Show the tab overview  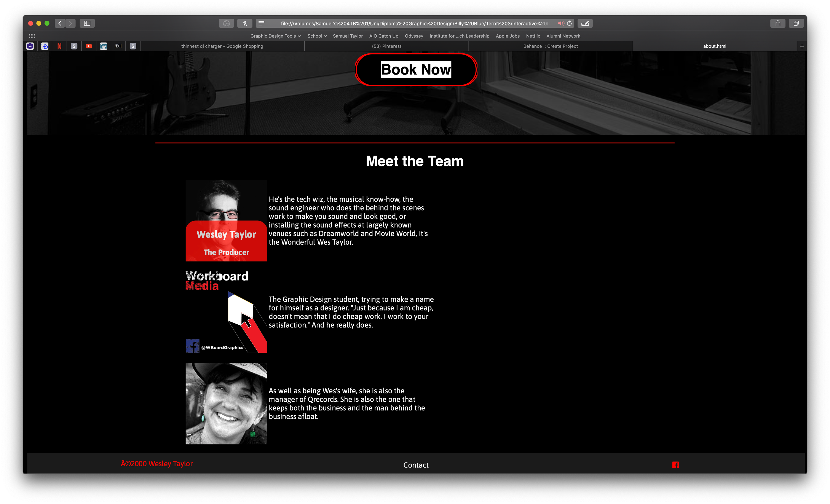(796, 23)
